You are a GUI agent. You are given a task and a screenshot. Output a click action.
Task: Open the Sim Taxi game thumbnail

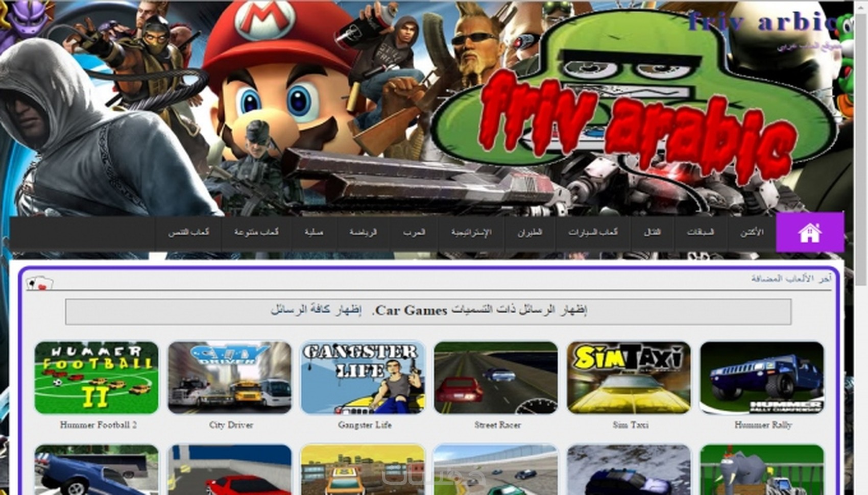(x=629, y=378)
